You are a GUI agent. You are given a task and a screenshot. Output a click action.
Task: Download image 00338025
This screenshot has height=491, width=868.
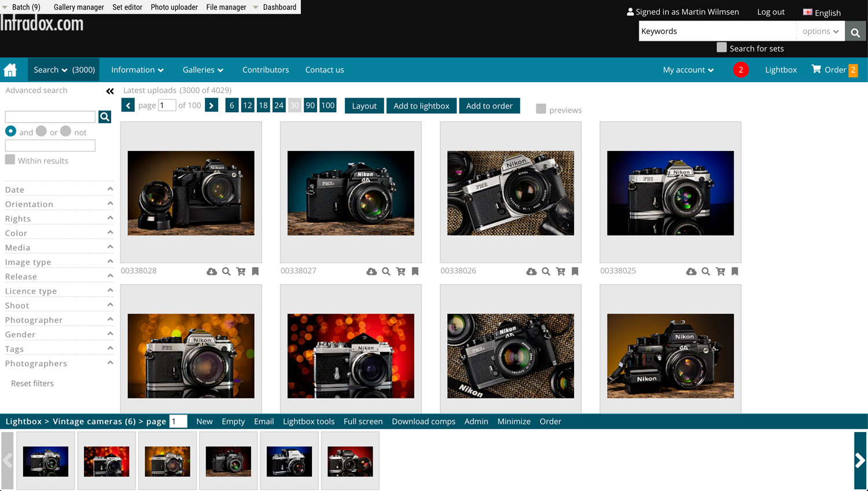pyautogui.click(x=691, y=271)
